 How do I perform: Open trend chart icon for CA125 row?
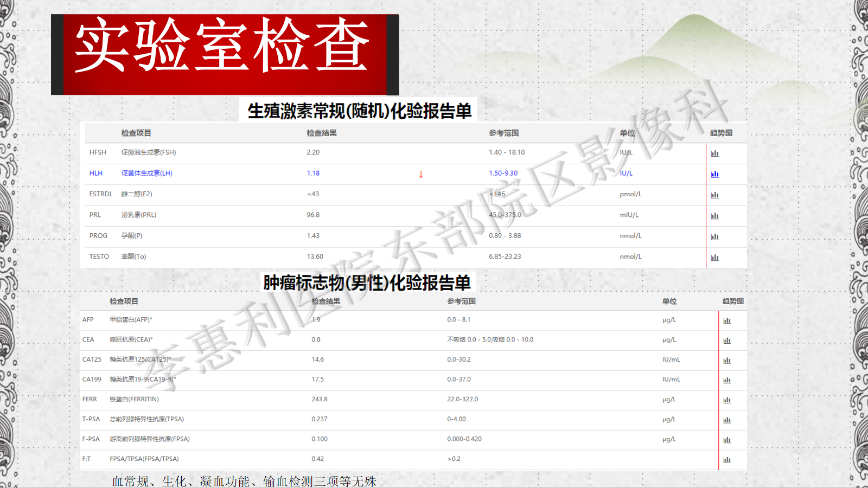point(727,360)
